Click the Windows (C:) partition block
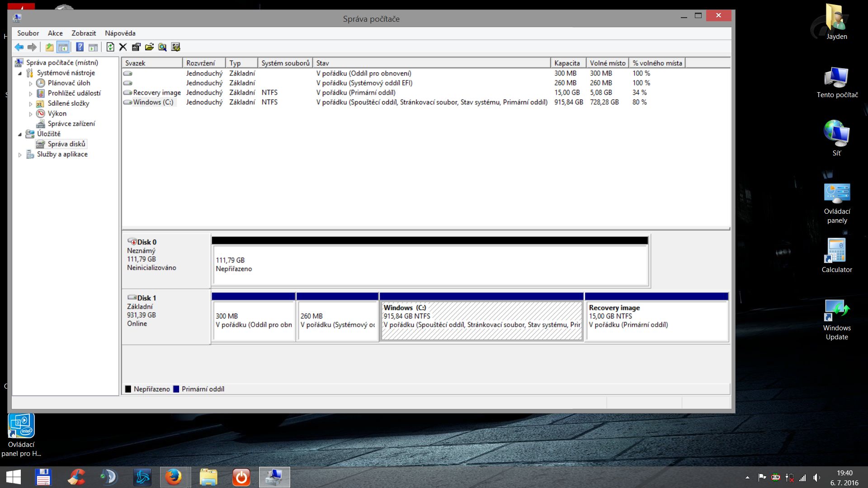Screen dimensions: 868x488 pyautogui.click(x=481, y=321)
